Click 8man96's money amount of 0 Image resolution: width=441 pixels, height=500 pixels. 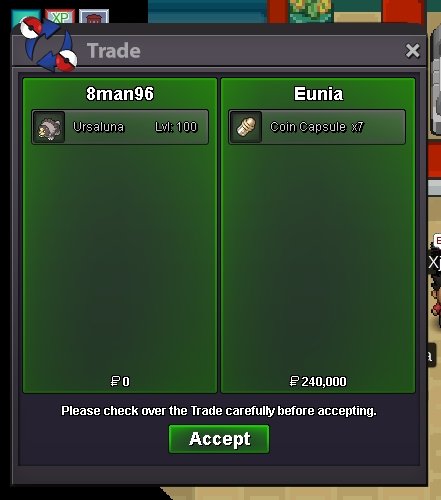tap(120, 381)
